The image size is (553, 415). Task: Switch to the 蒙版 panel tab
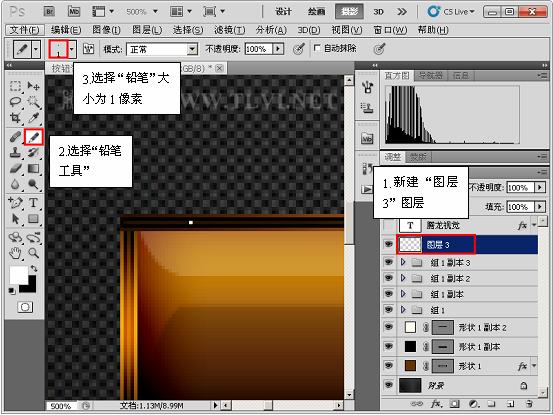pos(418,157)
